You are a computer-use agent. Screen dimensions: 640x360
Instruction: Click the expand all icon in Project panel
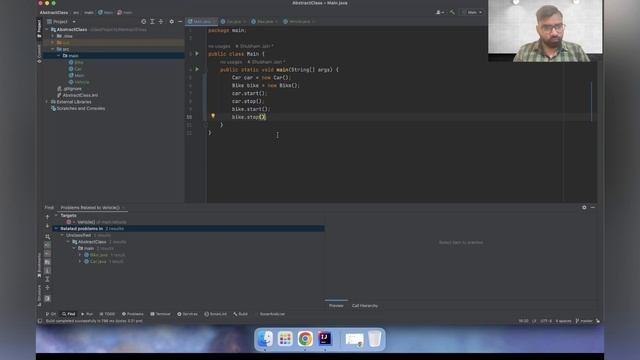point(152,21)
